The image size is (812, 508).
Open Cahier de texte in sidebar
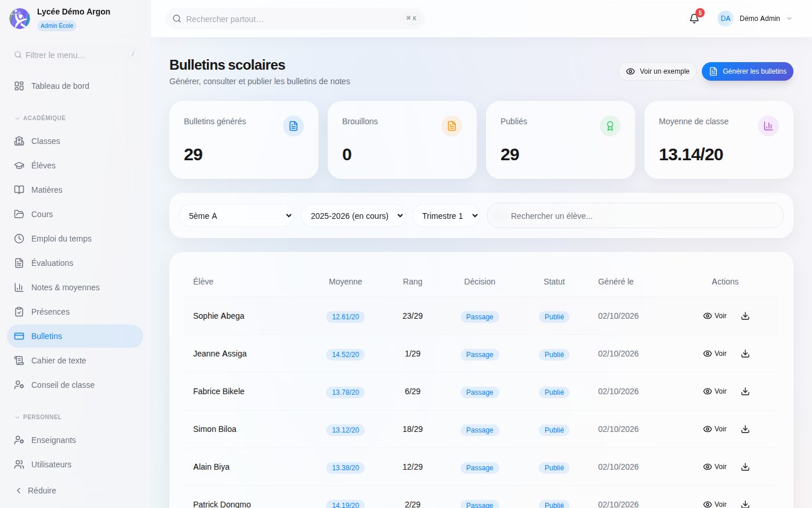pyautogui.click(x=75, y=361)
